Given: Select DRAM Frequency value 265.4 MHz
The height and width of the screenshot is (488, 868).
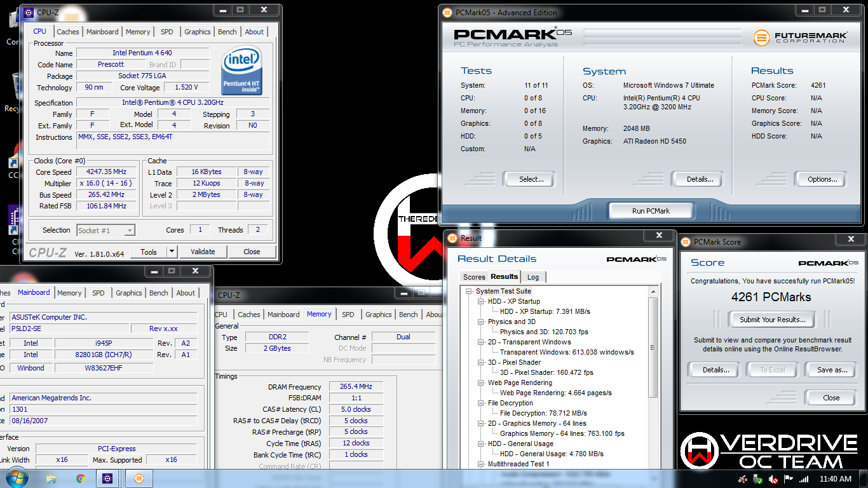Looking at the screenshot, I should coord(356,386).
